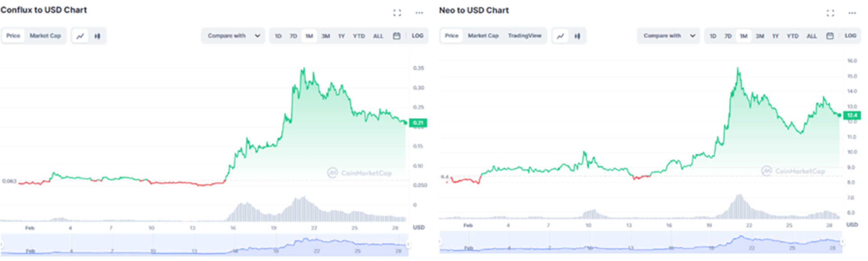Switch Conflux chart to Market Cap tab
The height and width of the screenshot is (261, 868).
point(45,36)
